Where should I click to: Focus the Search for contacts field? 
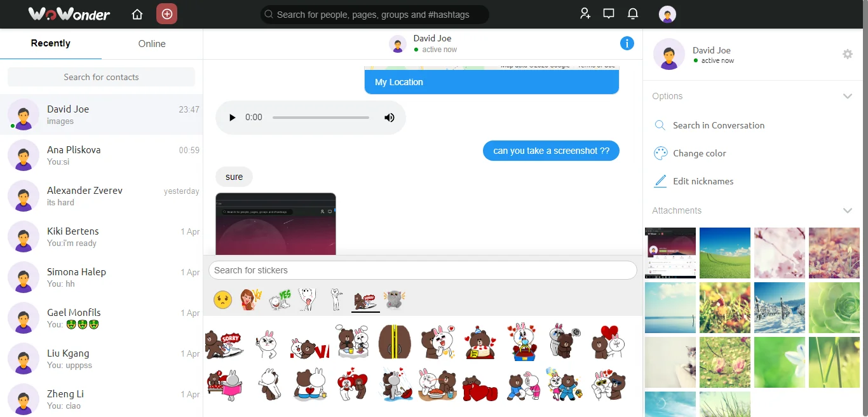(x=102, y=77)
